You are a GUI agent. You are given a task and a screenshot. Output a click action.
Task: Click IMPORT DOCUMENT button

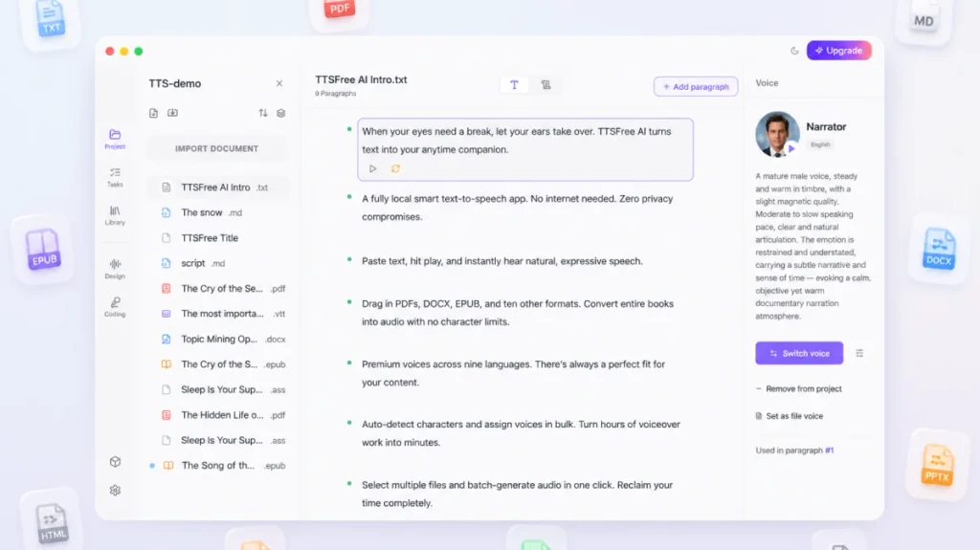tap(217, 149)
